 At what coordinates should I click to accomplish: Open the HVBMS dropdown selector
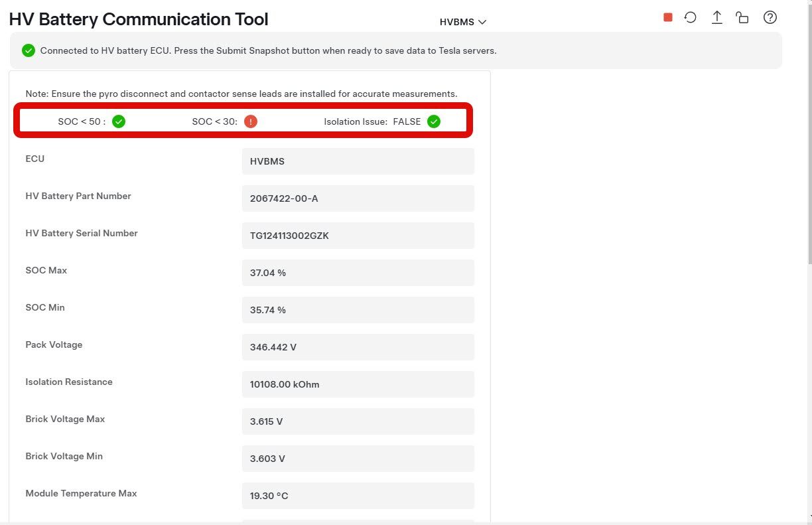(462, 22)
